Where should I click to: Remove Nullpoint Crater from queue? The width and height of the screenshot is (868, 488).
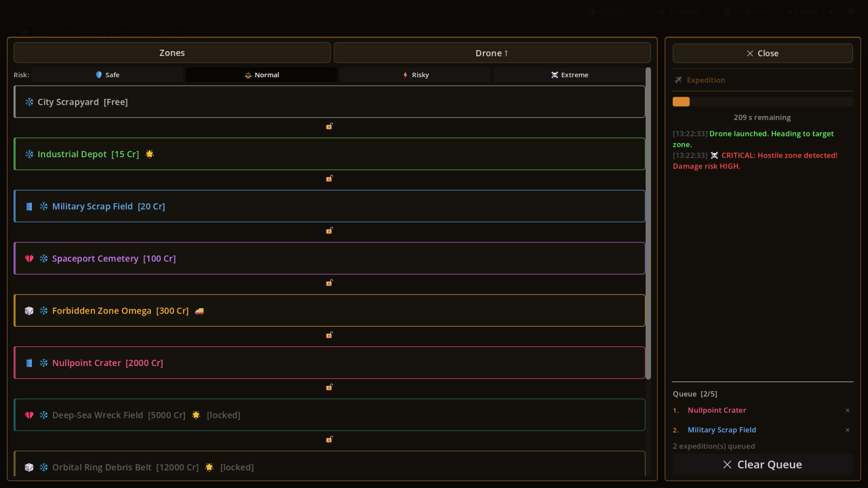point(848,410)
